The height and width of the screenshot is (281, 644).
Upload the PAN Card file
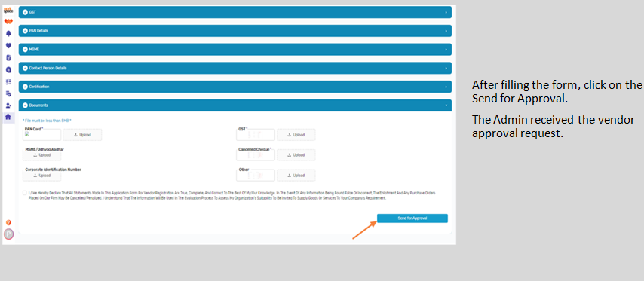point(82,135)
